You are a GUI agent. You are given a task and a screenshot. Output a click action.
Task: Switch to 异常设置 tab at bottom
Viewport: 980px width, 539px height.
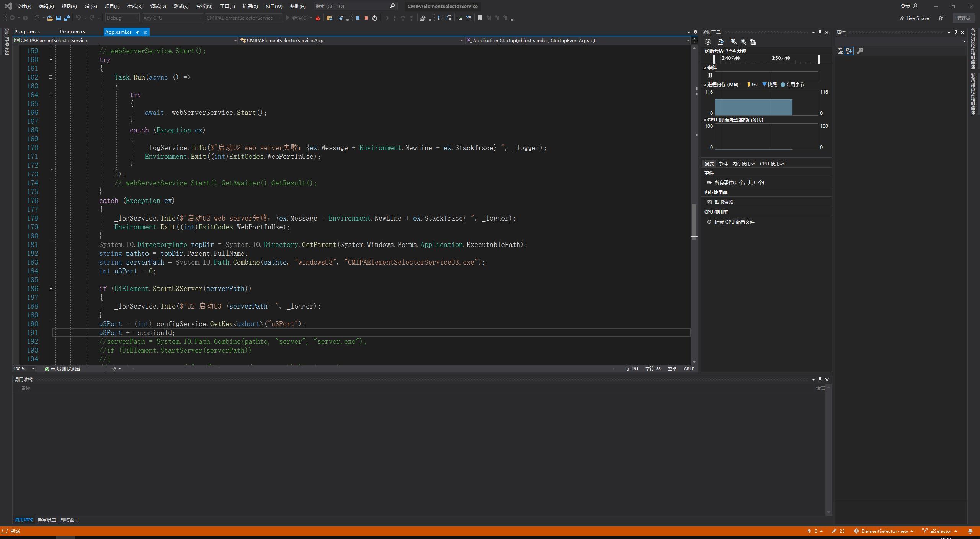pos(47,519)
